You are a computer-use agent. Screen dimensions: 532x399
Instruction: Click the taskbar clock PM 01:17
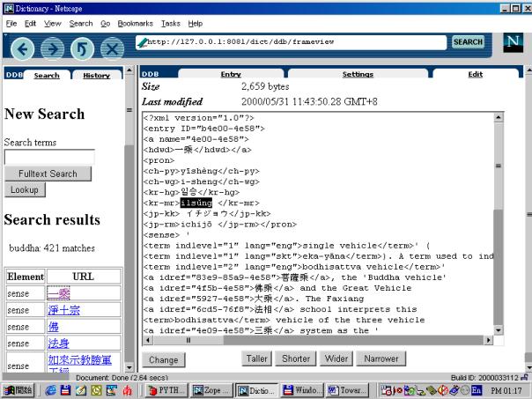(x=506, y=390)
